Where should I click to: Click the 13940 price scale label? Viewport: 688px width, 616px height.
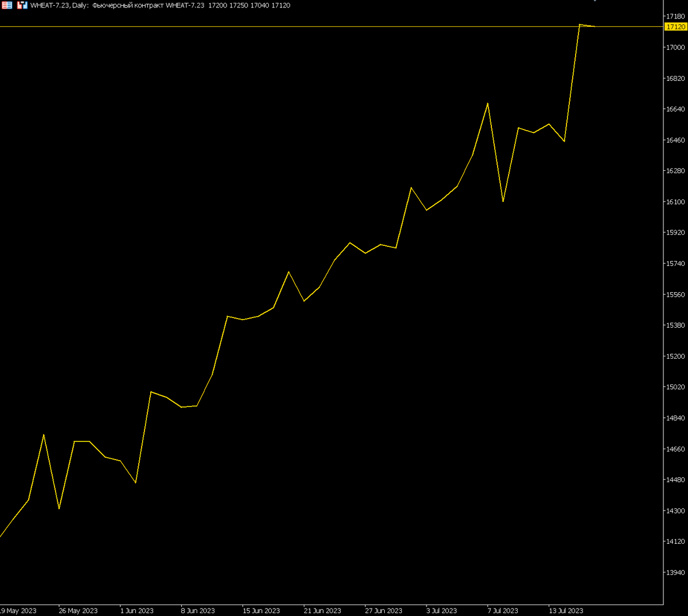click(675, 572)
